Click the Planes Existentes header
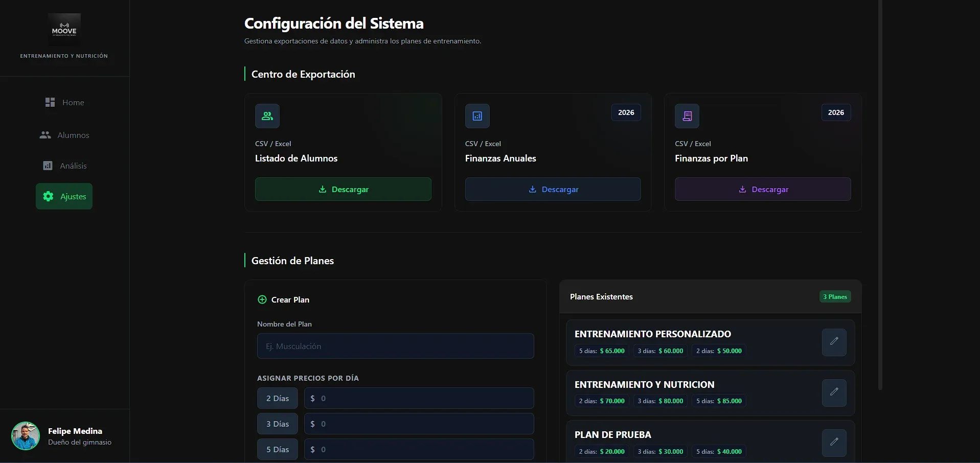The image size is (980, 463). (x=601, y=297)
